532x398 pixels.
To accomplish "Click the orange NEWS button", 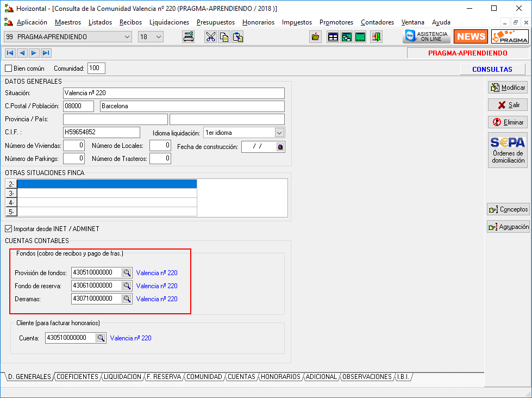I will 471,37.
